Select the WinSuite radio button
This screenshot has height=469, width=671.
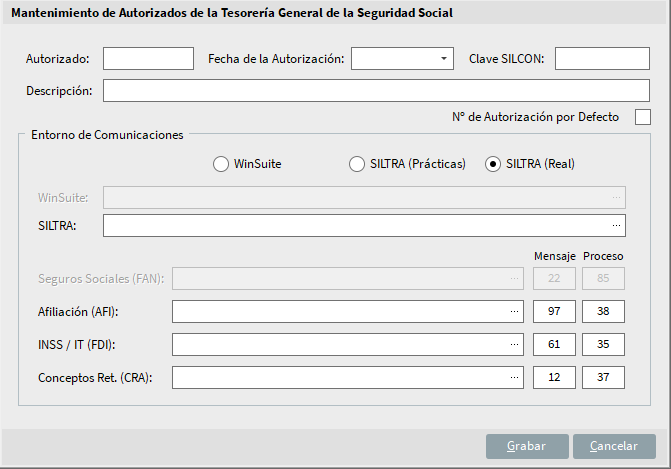point(221,164)
